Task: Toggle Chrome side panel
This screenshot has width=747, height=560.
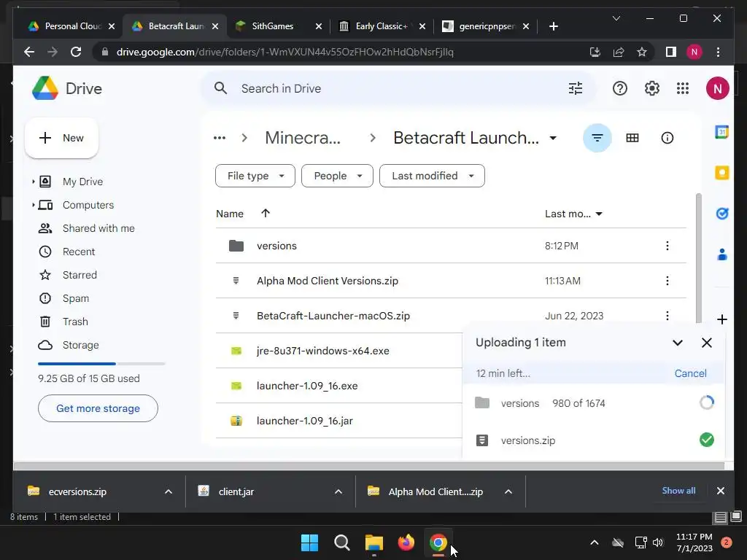Action: [x=671, y=52]
